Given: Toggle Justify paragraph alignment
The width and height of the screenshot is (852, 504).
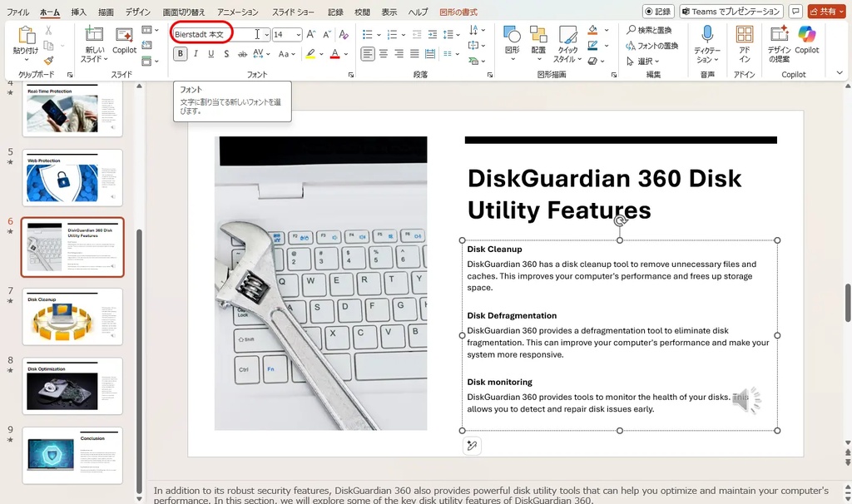Looking at the screenshot, I should (x=414, y=54).
